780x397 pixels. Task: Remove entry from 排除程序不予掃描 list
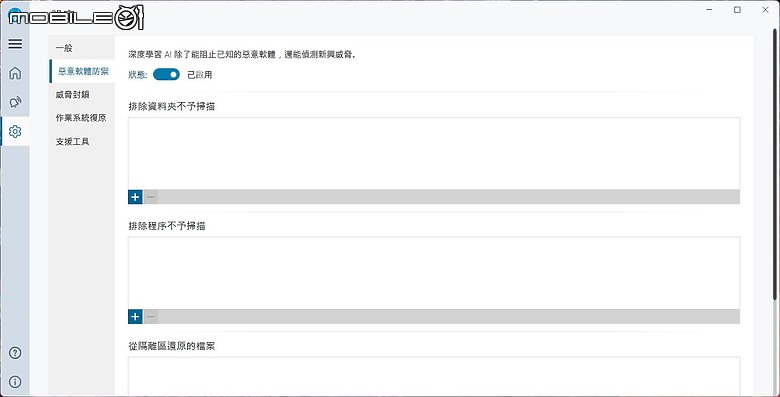[x=151, y=316]
